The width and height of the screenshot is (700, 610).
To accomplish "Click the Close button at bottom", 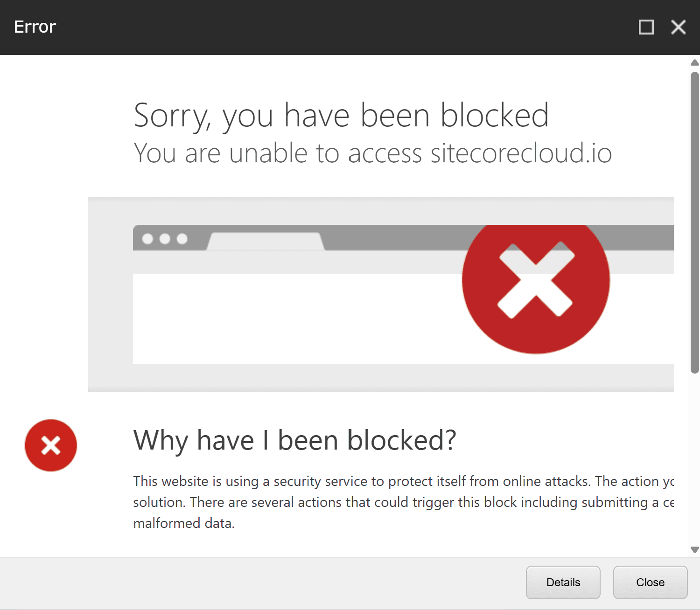I will coord(650,582).
